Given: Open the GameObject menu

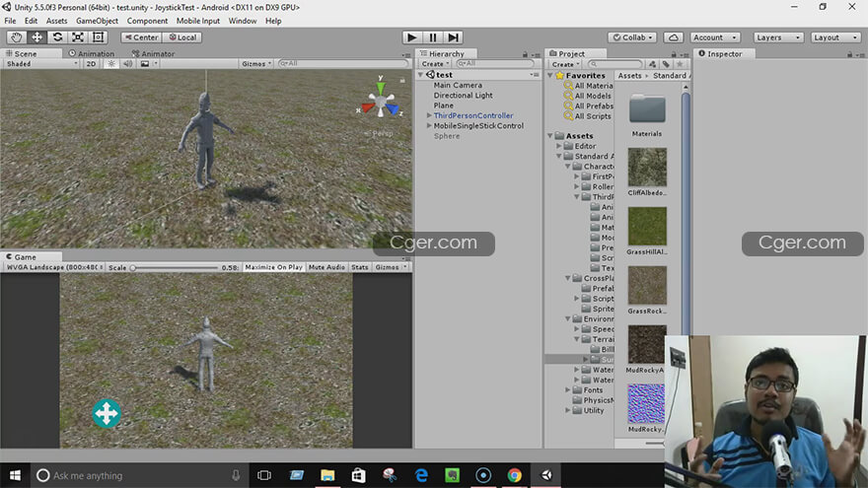Looking at the screenshot, I should pyautogui.click(x=97, y=21).
